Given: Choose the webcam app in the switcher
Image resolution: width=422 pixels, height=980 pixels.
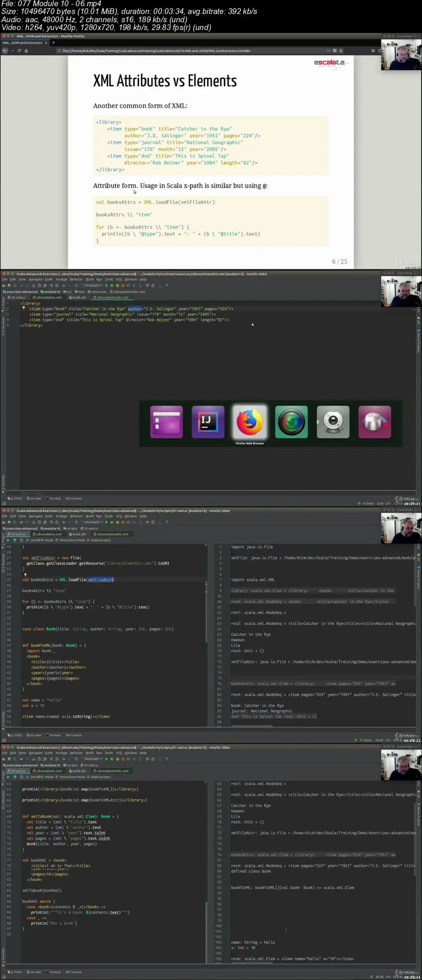Looking at the screenshot, I should coord(333,422).
